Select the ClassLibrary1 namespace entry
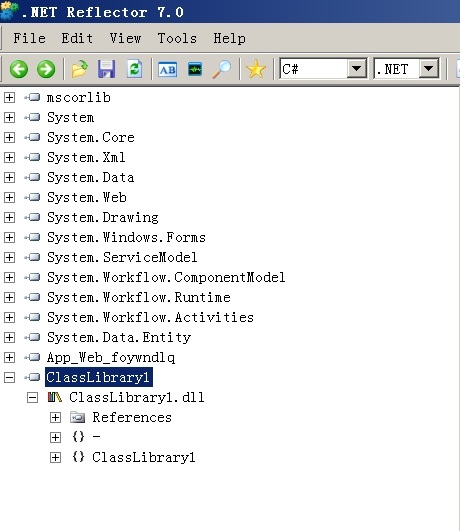This screenshot has height=531, width=460. pyautogui.click(x=144, y=457)
